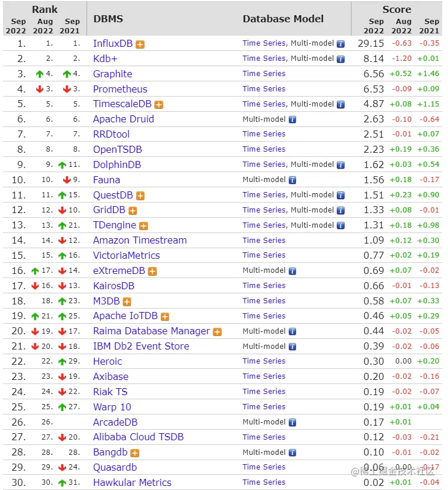Click the info icon in the Fauna row
This screenshot has height=490, width=448.
[x=292, y=180]
